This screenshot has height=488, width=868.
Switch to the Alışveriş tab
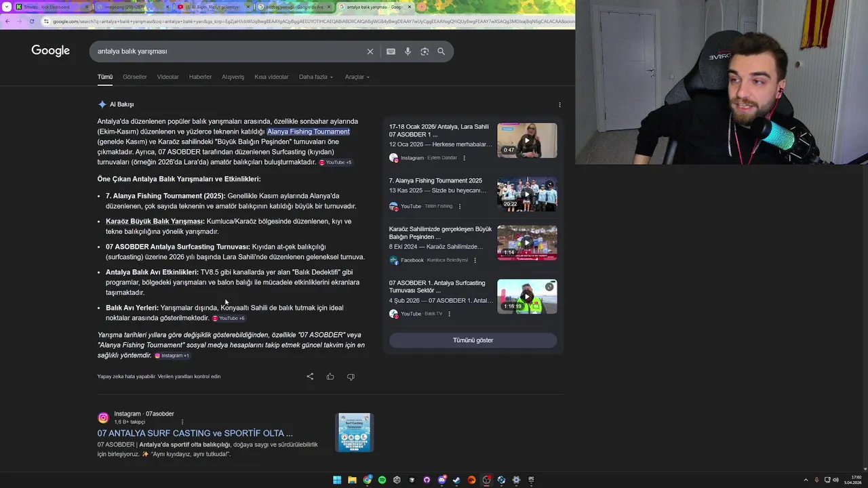point(233,77)
